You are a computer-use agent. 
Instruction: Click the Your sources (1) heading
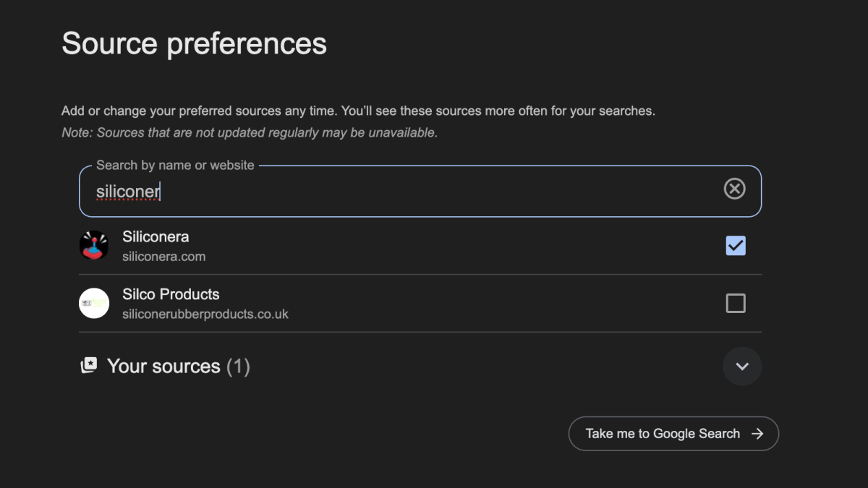pyautogui.click(x=163, y=366)
